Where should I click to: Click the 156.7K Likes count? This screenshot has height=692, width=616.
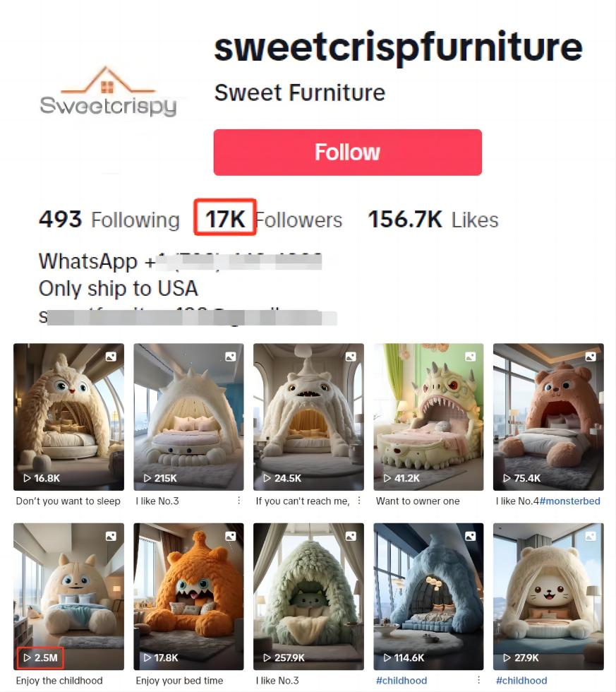(x=433, y=220)
